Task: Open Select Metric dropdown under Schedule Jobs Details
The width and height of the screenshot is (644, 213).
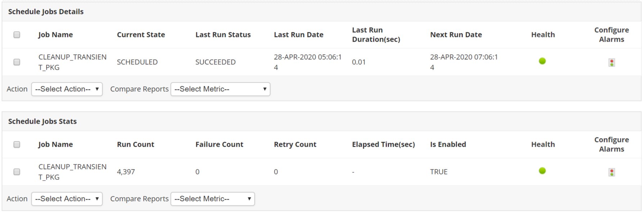Action: [x=220, y=89]
